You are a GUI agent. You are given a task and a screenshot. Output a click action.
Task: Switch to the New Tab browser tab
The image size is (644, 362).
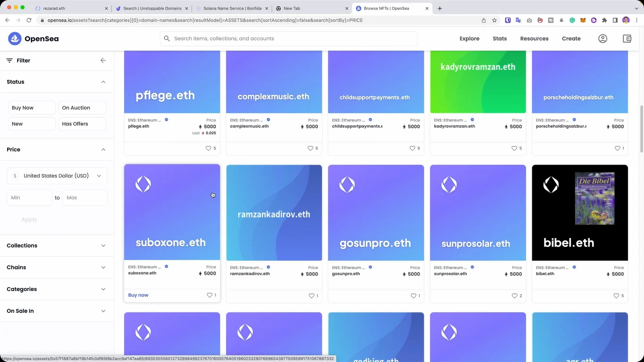tap(312, 8)
